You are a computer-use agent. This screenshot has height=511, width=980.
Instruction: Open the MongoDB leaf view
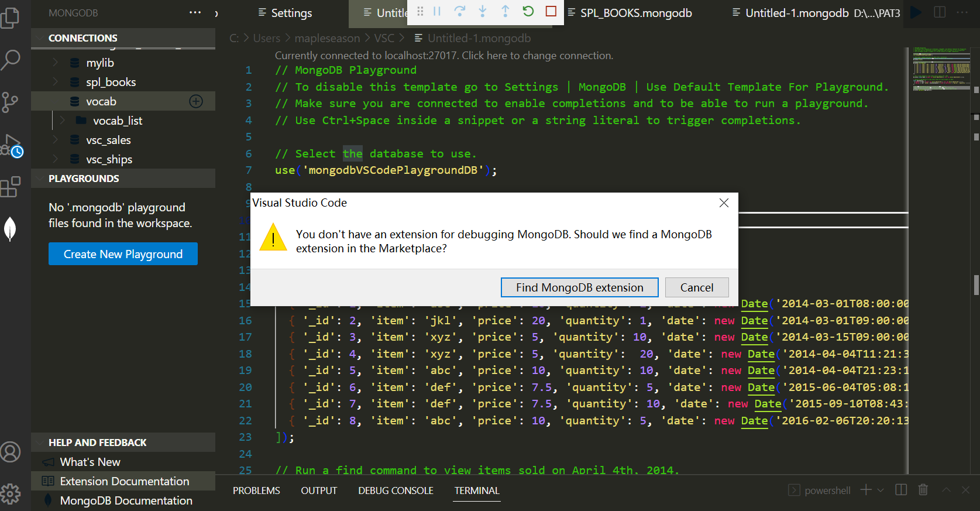pyautogui.click(x=11, y=228)
